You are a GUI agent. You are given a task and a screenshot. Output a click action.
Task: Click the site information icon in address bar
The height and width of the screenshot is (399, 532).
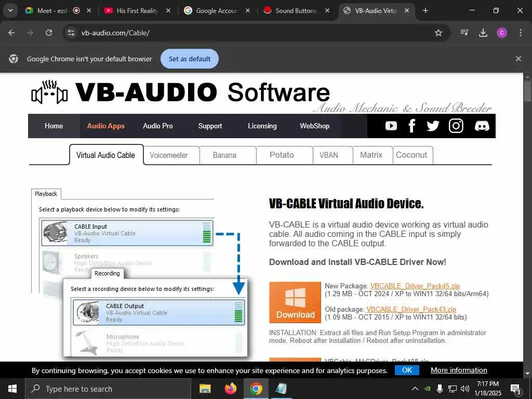(71, 33)
